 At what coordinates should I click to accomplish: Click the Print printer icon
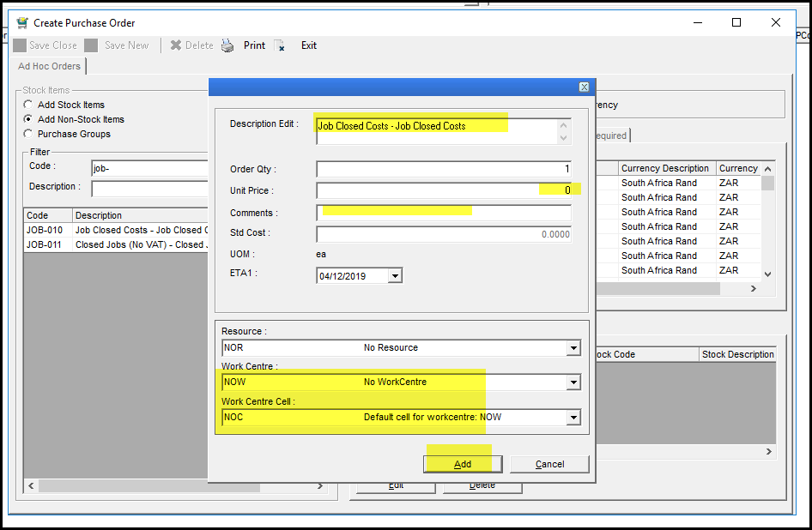(227, 45)
